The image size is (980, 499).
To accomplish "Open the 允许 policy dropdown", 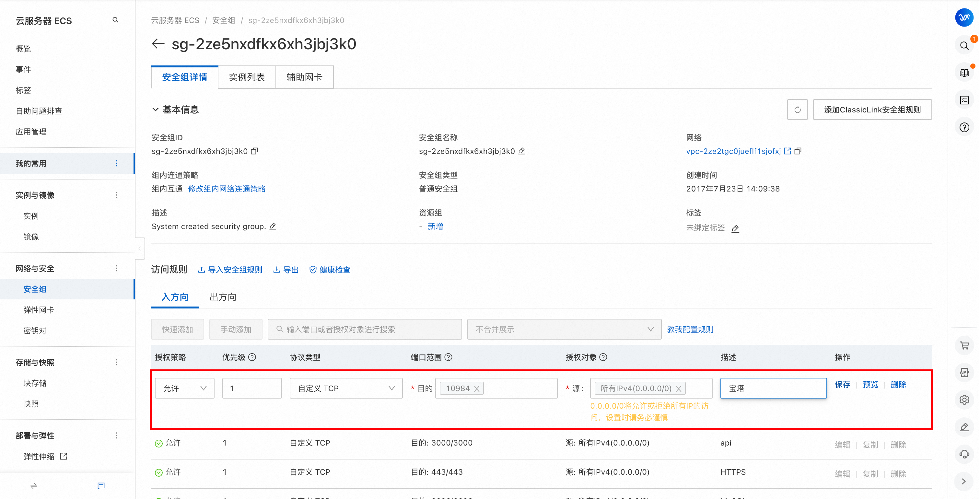I will [184, 388].
